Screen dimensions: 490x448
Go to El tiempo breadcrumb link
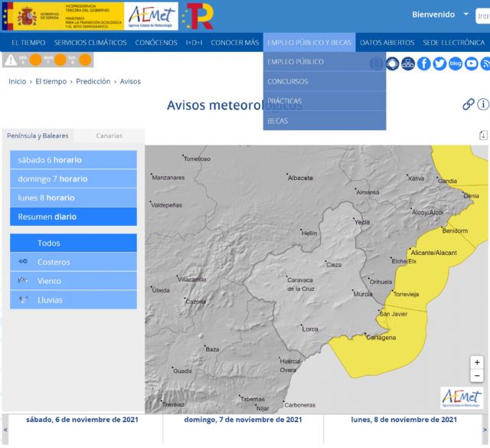pos(51,81)
